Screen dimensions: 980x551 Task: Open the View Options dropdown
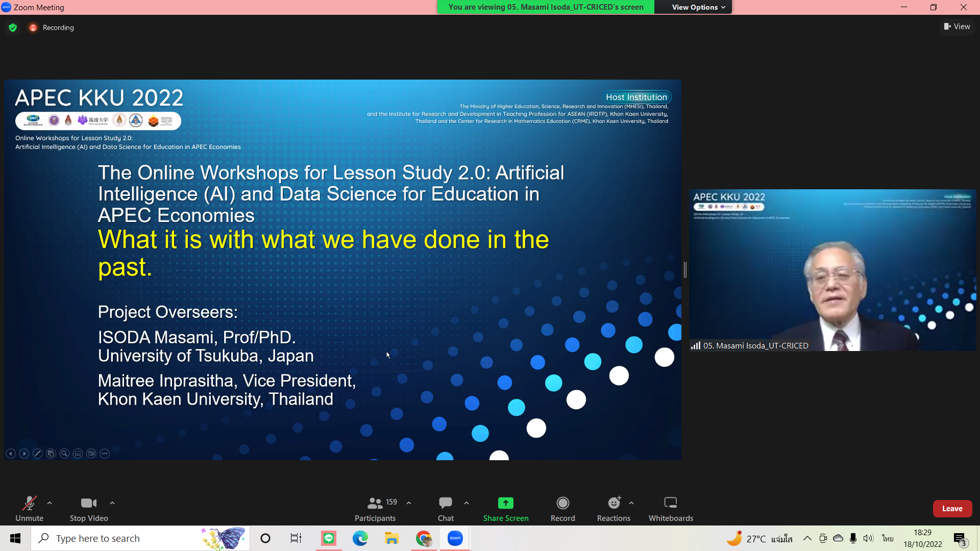pos(698,7)
